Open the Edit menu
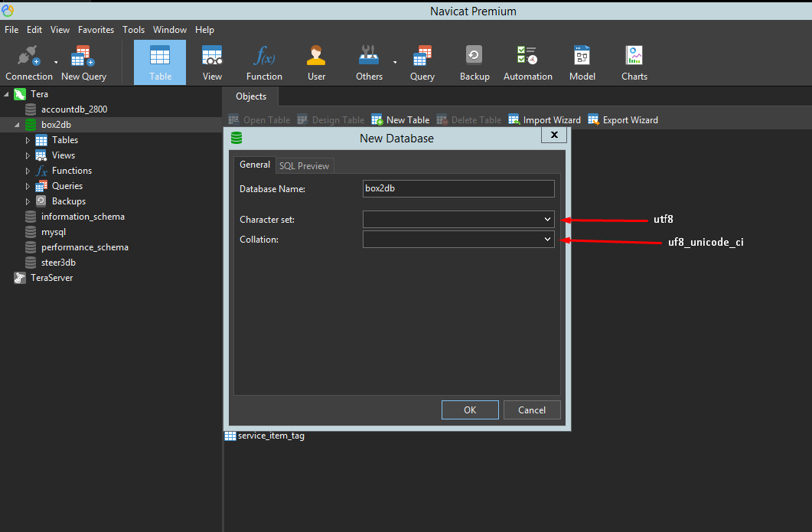 (x=34, y=30)
